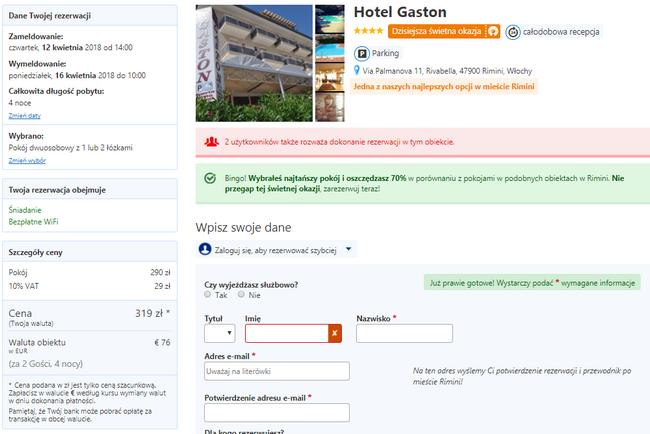The height and width of the screenshot is (434, 650).
Task: Open the Tytuł dropdown
Action: [220, 333]
